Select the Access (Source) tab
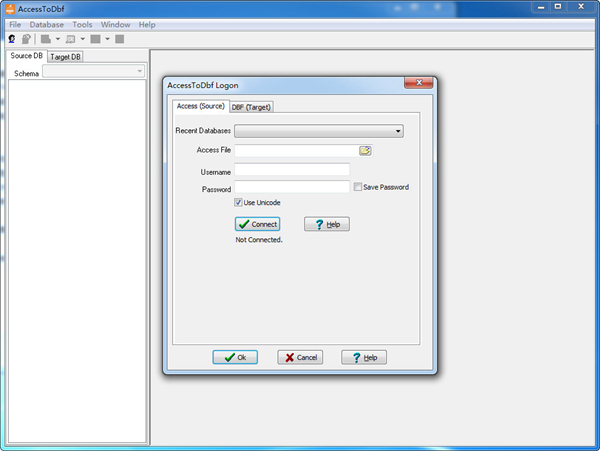Image resolution: width=600 pixels, height=451 pixels. 201,106
